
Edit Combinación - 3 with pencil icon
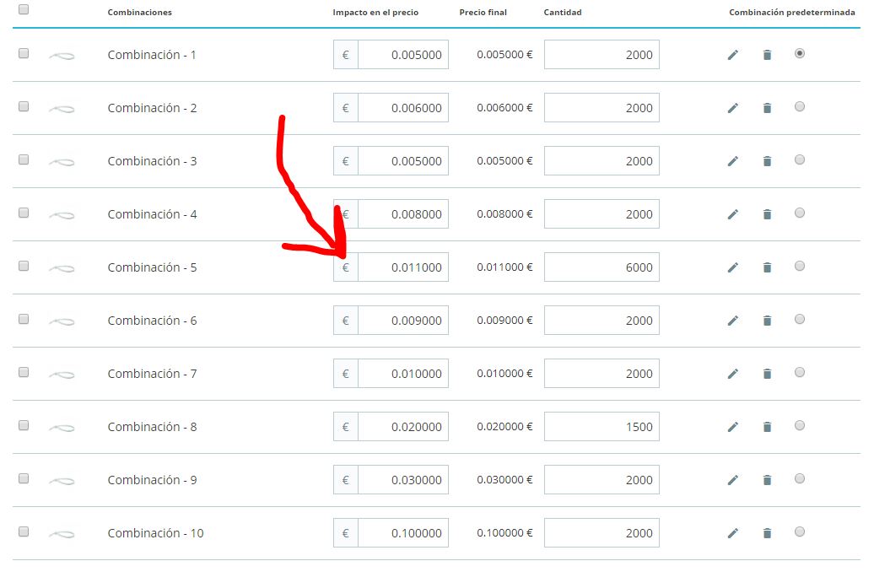[x=733, y=161]
